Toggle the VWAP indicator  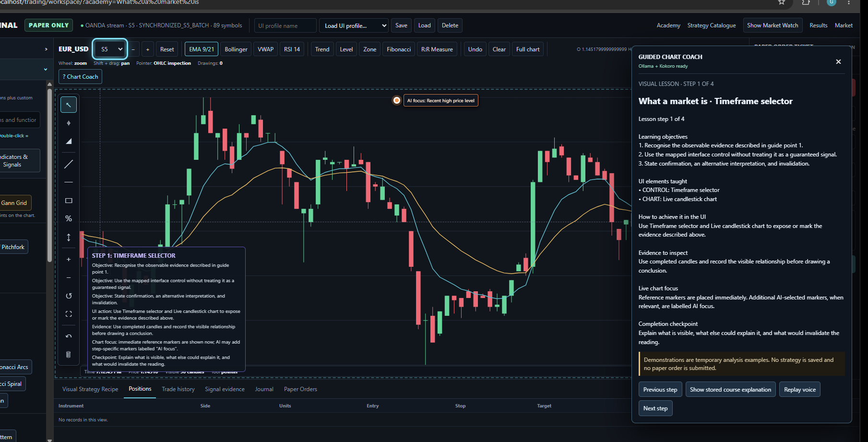[266, 49]
